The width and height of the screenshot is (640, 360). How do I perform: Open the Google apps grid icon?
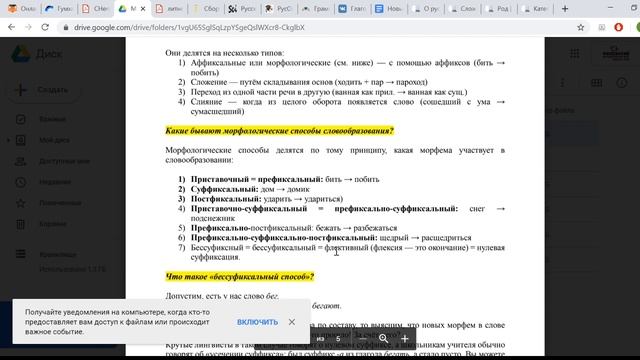[x=575, y=53]
